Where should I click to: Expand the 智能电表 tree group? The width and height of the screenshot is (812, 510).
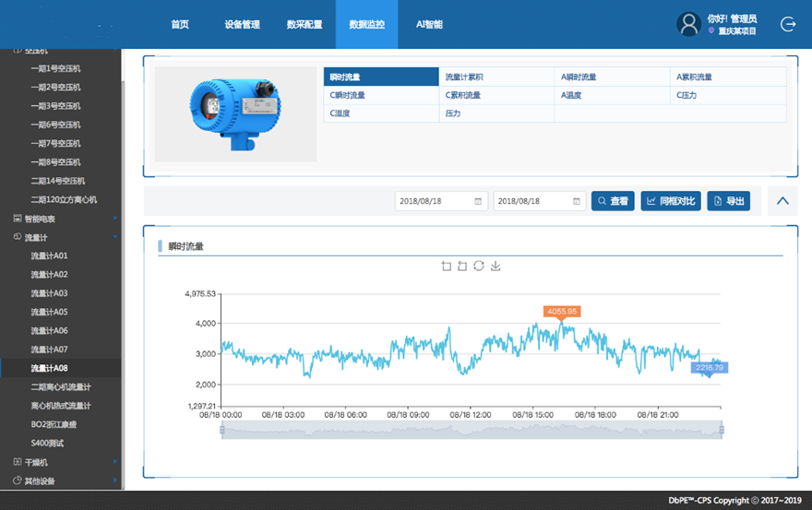tap(115, 219)
